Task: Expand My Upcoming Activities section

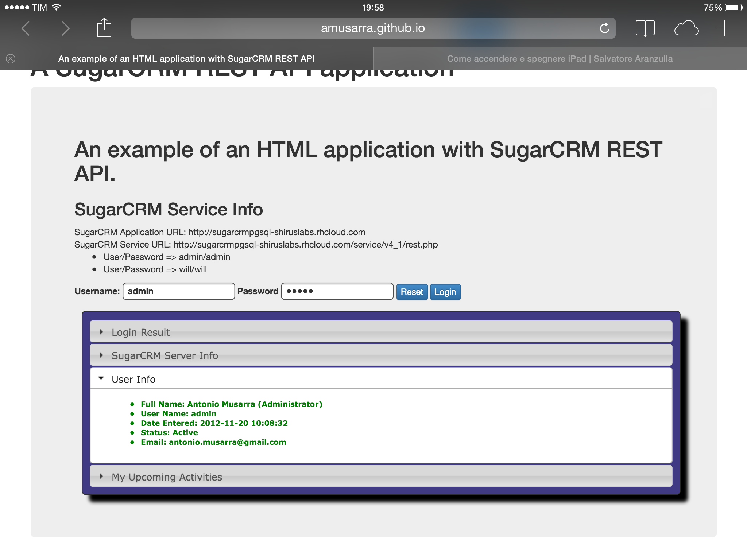Action: (x=381, y=477)
